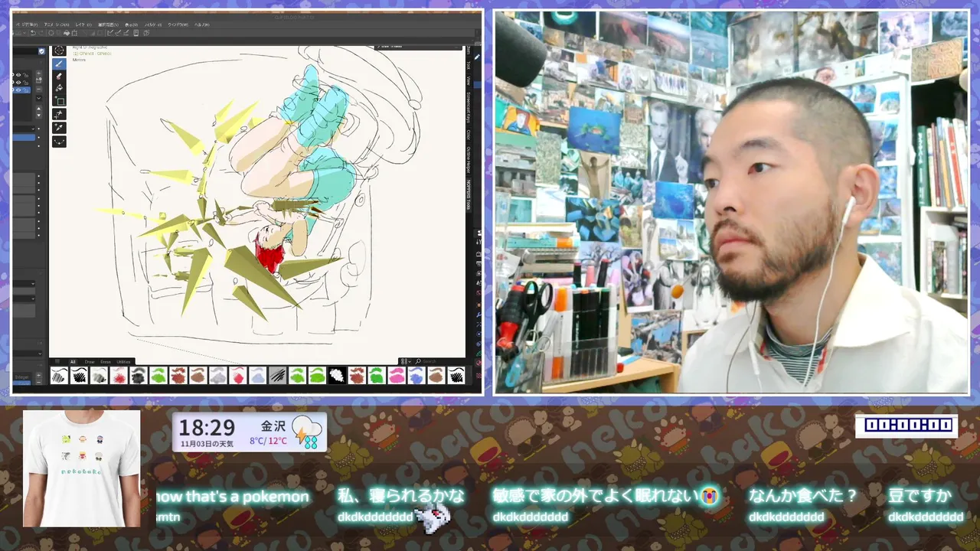
Task: Select the Draw brush tool
Action: pos(59,64)
